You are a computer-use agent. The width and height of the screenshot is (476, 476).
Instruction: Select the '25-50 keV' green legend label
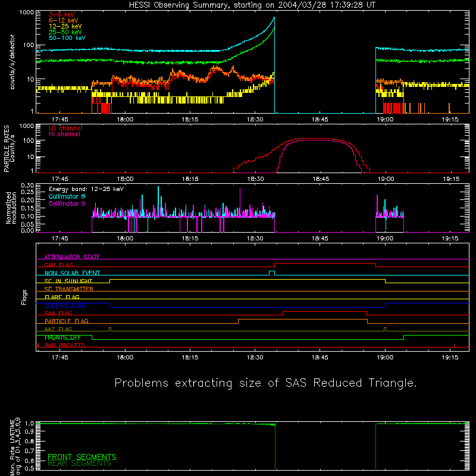65,32
